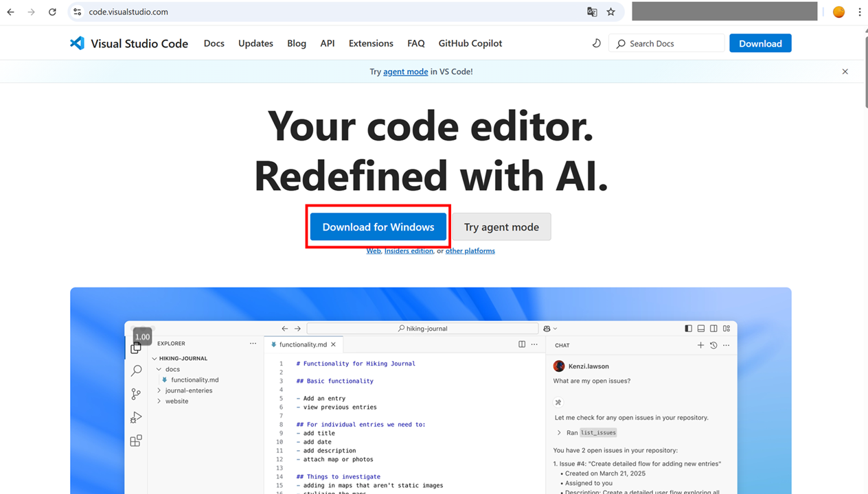The image size is (868, 494).
Task: Click the Visual Studio Code title text
Action: point(139,43)
